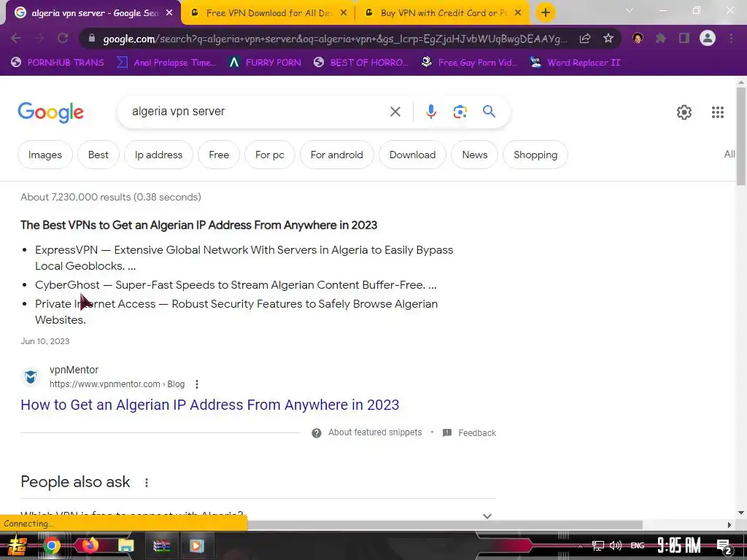Click the About featured snippets link

click(x=375, y=432)
